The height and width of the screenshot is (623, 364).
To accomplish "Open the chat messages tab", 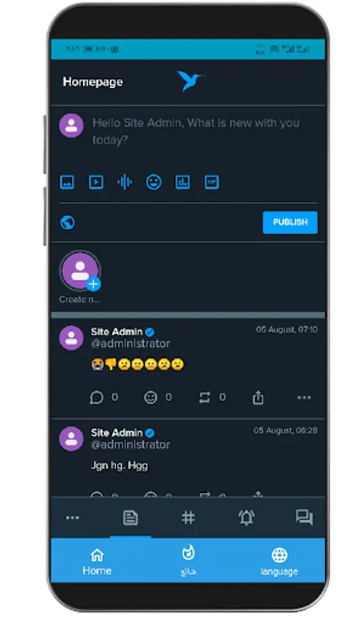I will click(304, 517).
